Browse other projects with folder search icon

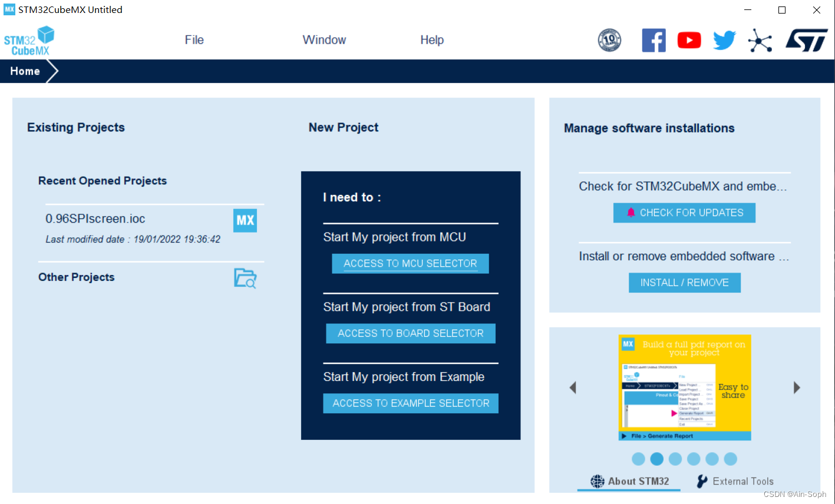tap(245, 277)
